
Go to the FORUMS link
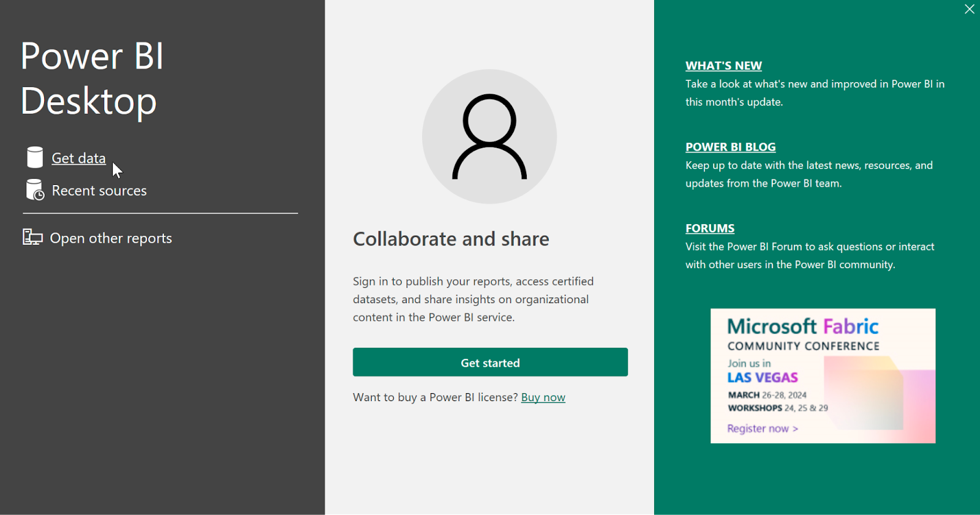(x=710, y=228)
